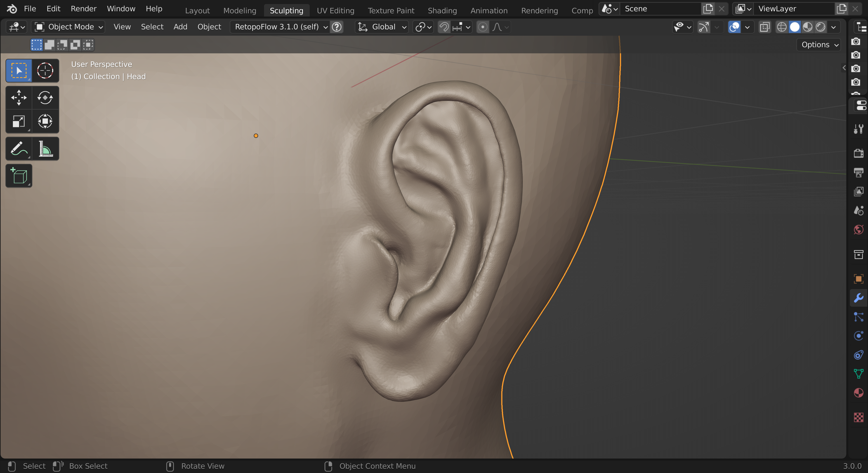
Task: Toggle snapping magnet button
Action: [444, 27]
